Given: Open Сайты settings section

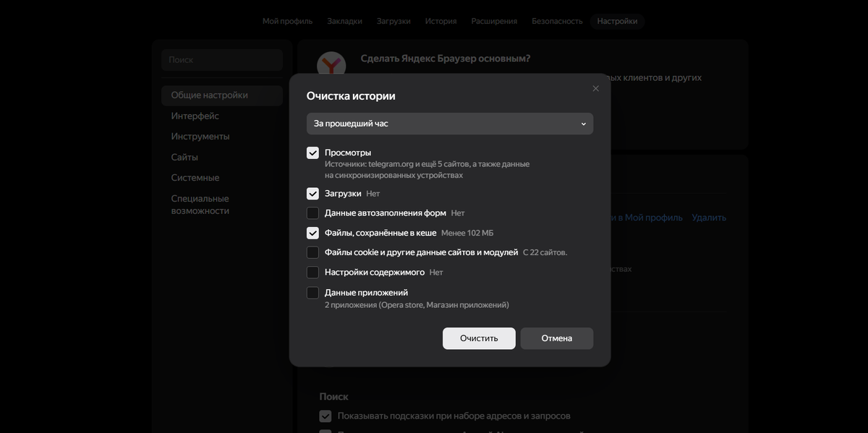Looking at the screenshot, I should tap(184, 157).
